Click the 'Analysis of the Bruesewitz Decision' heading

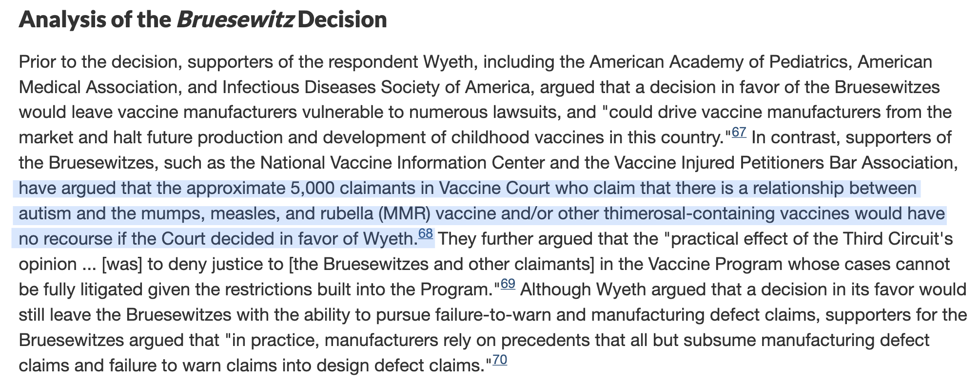click(x=203, y=20)
